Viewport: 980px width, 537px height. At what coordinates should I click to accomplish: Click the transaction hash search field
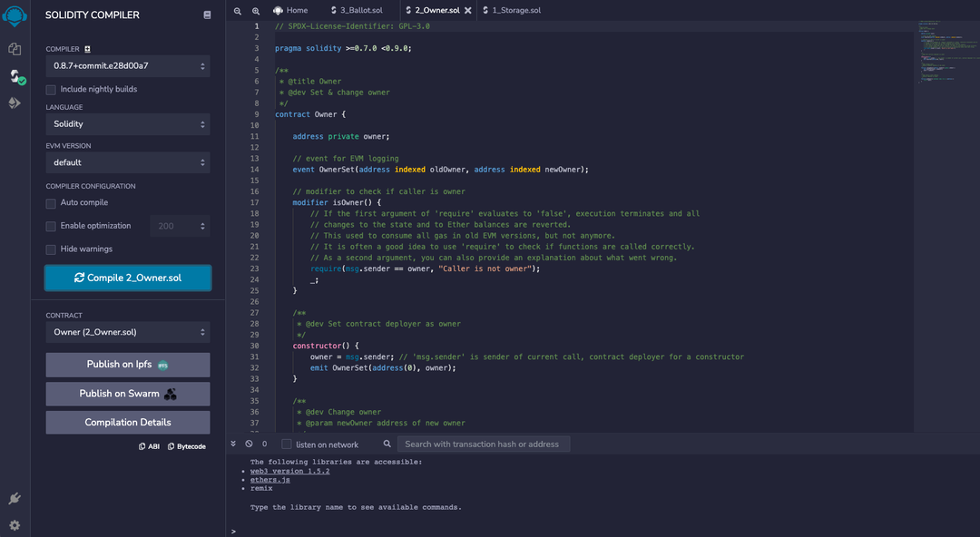pos(484,444)
